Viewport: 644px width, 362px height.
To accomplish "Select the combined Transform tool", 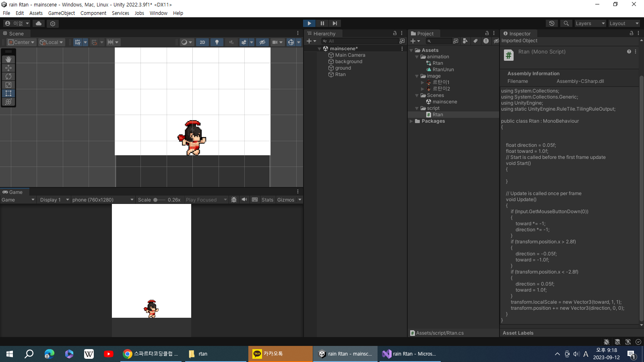I will 8,102.
